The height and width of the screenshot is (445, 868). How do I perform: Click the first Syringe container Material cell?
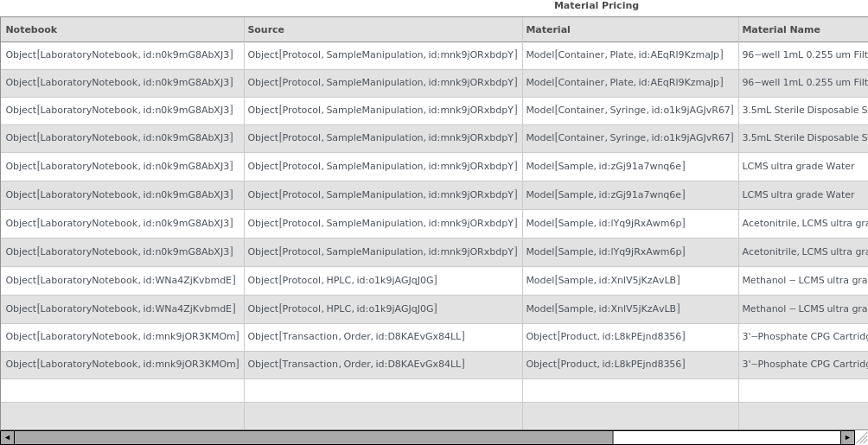629,110
